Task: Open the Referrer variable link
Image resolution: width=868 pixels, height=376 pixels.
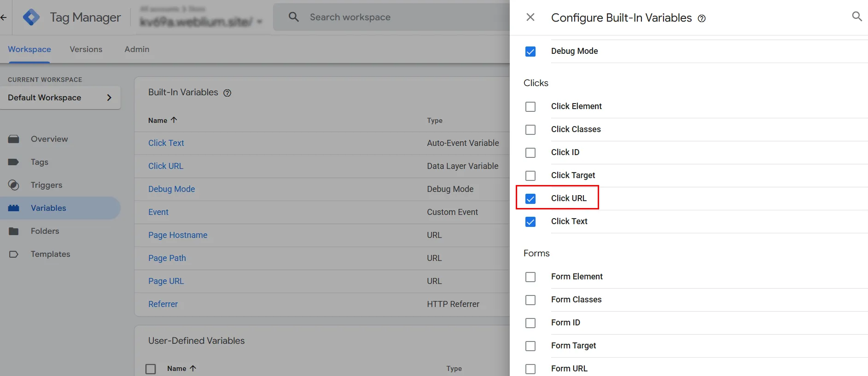Action: 163,304
